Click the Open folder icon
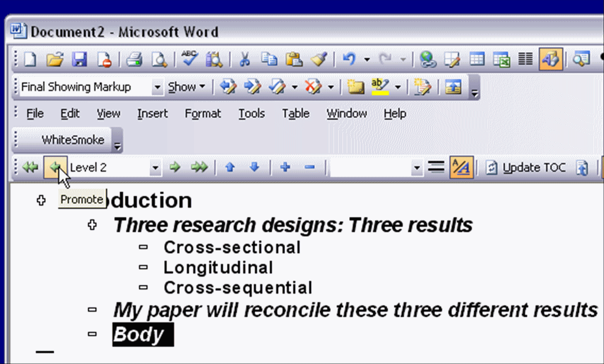 tap(55, 59)
